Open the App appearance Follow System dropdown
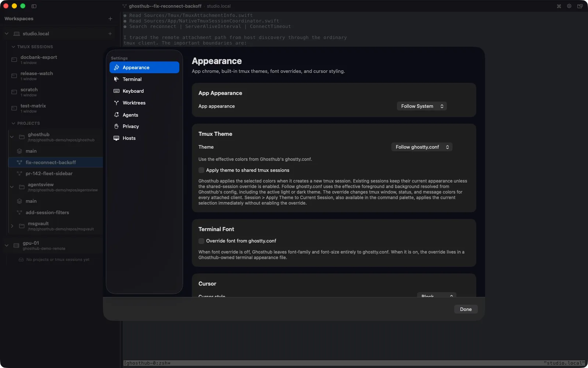 pyautogui.click(x=422, y=106)
